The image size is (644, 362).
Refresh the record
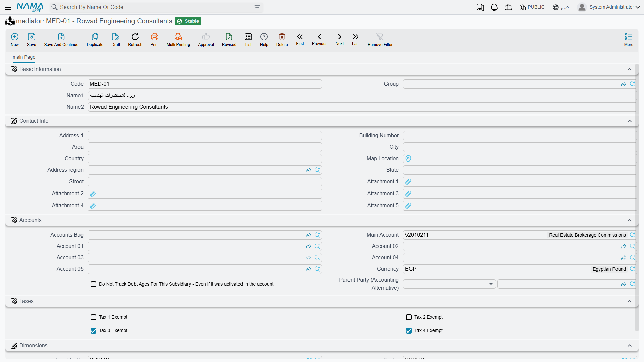pos(135,40)
